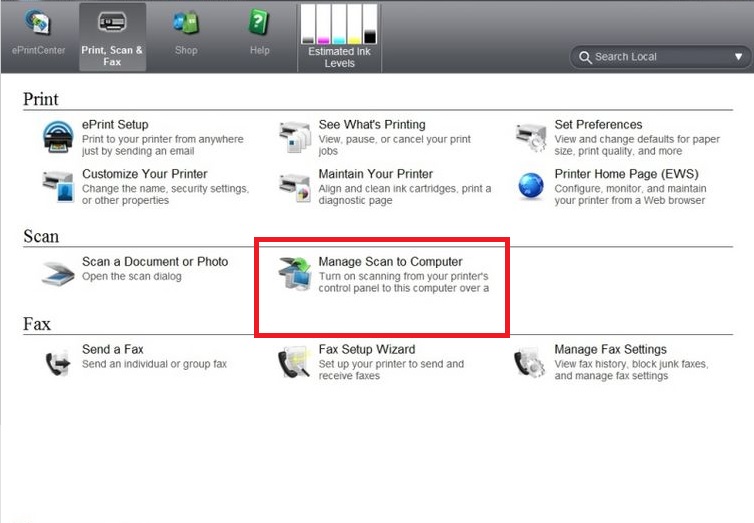This screenshot has height=523, width=754.
Task: Click the See What's Printing icon
Action: coord(295,137)
